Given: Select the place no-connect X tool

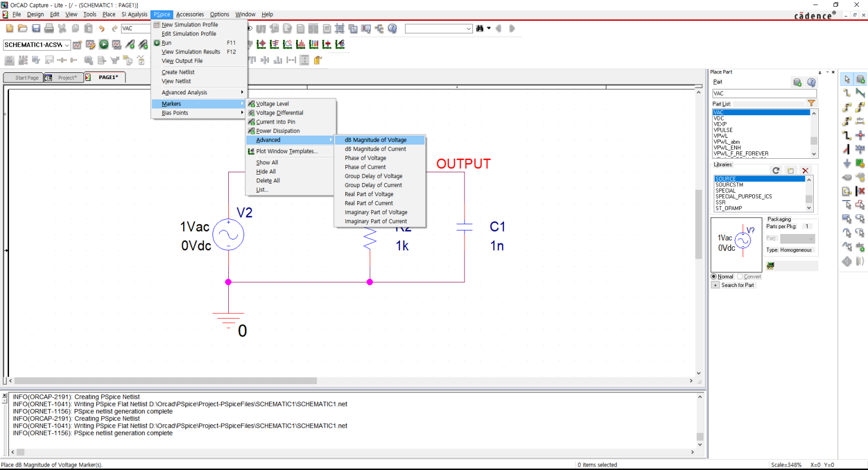Looking at the screenshot, I should [x=860, y=192].
